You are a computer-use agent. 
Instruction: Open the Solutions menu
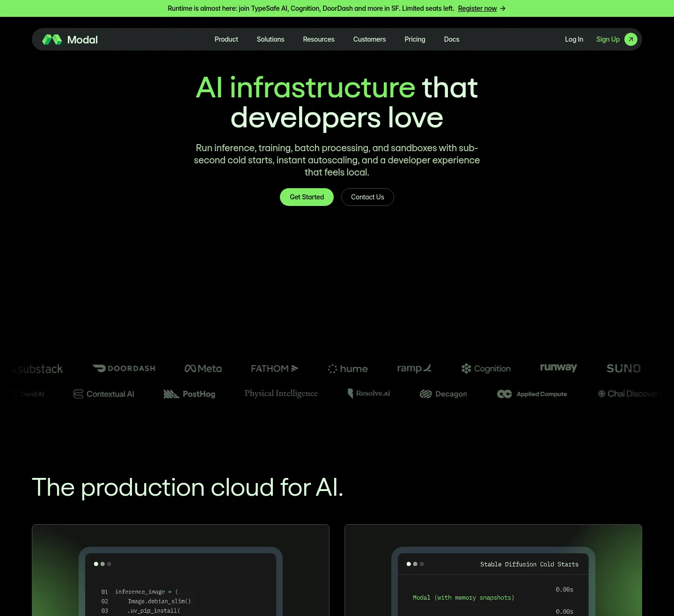[x=271, y=39]
